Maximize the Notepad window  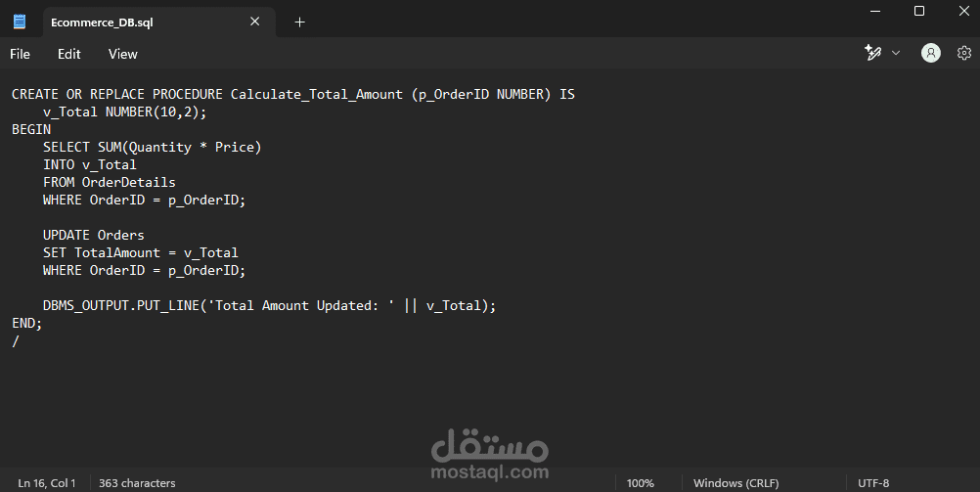(x=918, y=12)
